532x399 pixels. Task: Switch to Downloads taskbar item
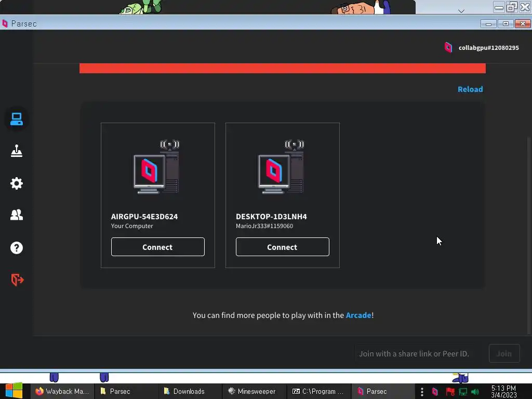tap(190, 391)
